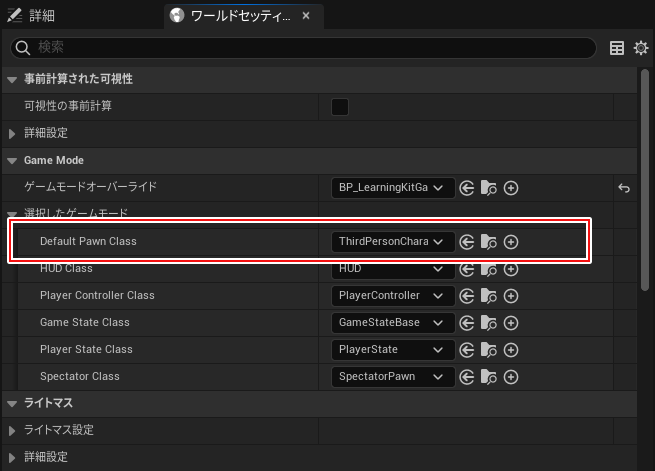
Task: Browse to Default Pawn Class in Content Browser
Action: (x=489, y=242)
